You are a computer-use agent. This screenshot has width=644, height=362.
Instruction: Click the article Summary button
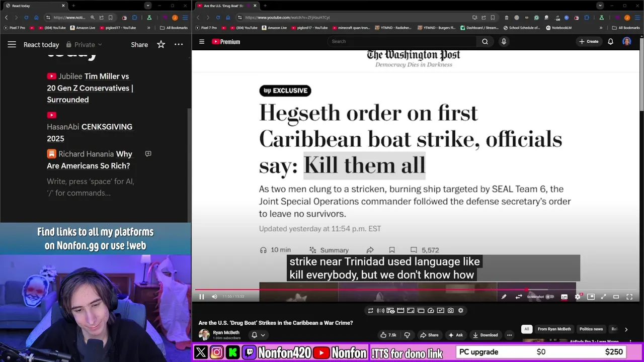coord(329,250)
